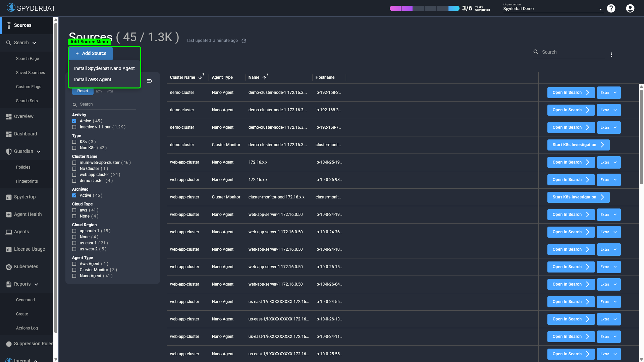
Task: Click the Kubernetes sidebar icon
Action: pos(8,266)
